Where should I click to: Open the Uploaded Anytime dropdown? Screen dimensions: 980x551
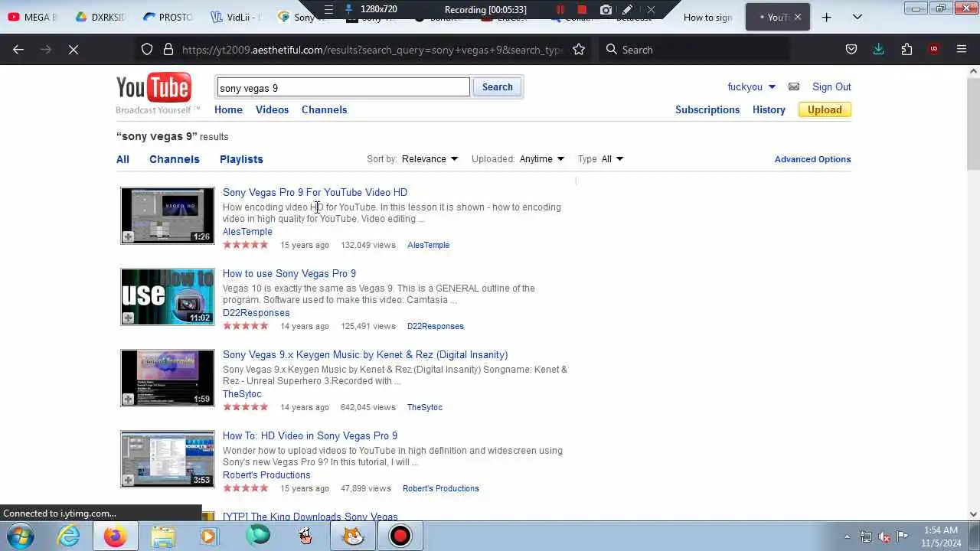[542, 159]
